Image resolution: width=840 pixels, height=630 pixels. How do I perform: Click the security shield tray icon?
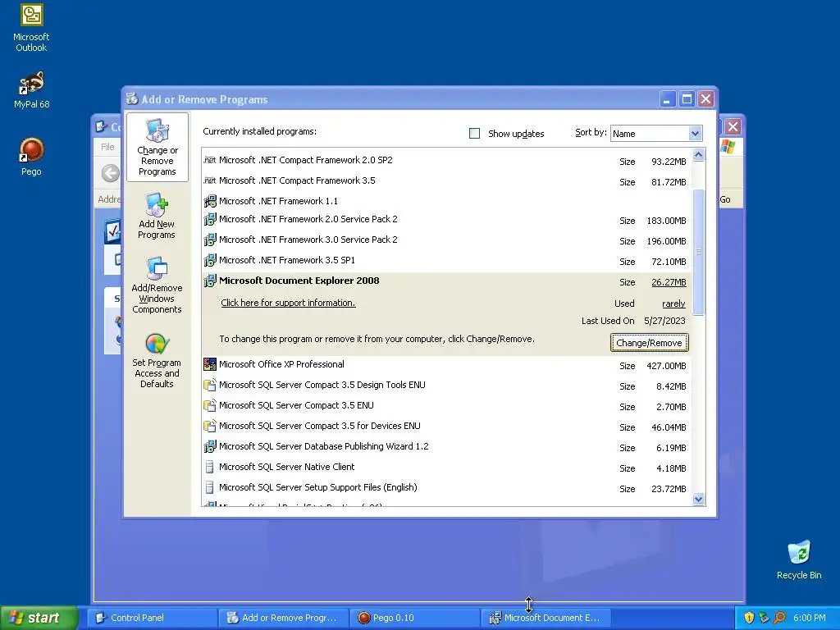(749, 618)
